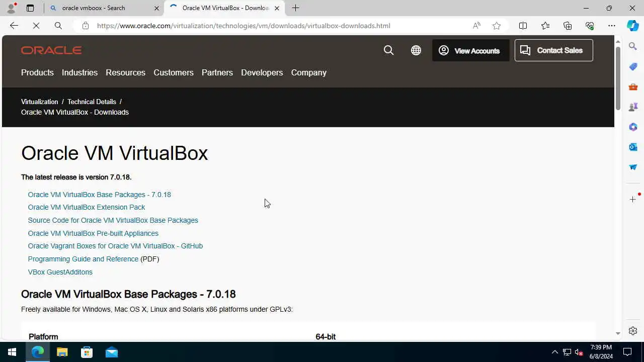
Task: Open country/language globe selector
Action: click(x=416, y=50)
